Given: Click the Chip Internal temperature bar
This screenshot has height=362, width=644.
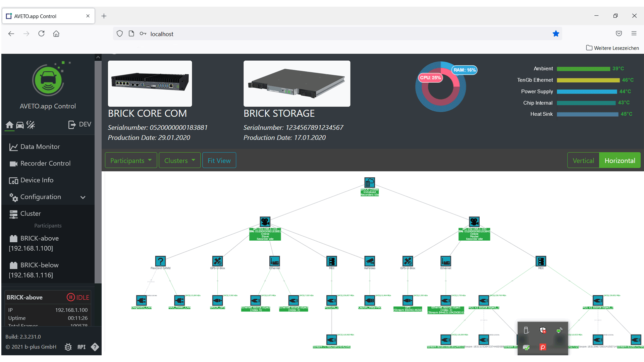Looking at the screenshot, I should click(586, 103).
